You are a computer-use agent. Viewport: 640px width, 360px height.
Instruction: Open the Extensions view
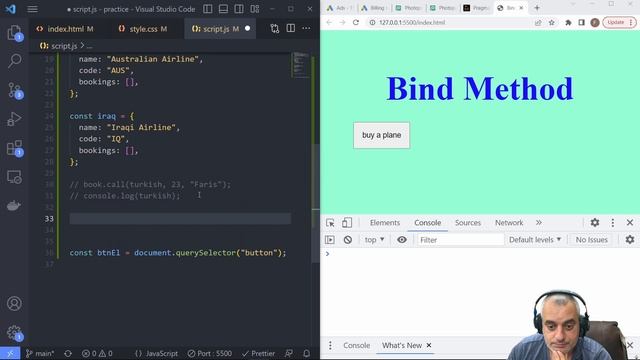15,148
